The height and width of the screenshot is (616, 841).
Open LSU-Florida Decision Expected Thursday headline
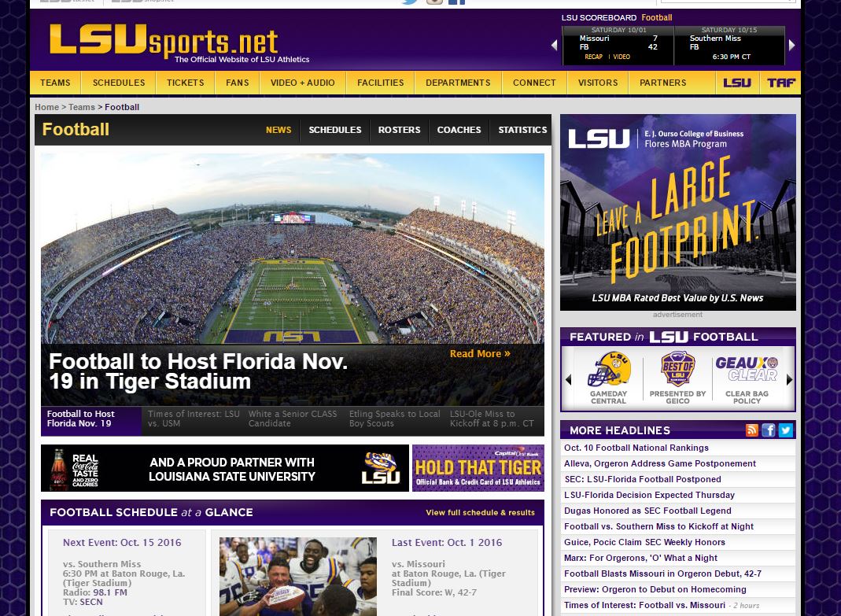tap(649, 495)
